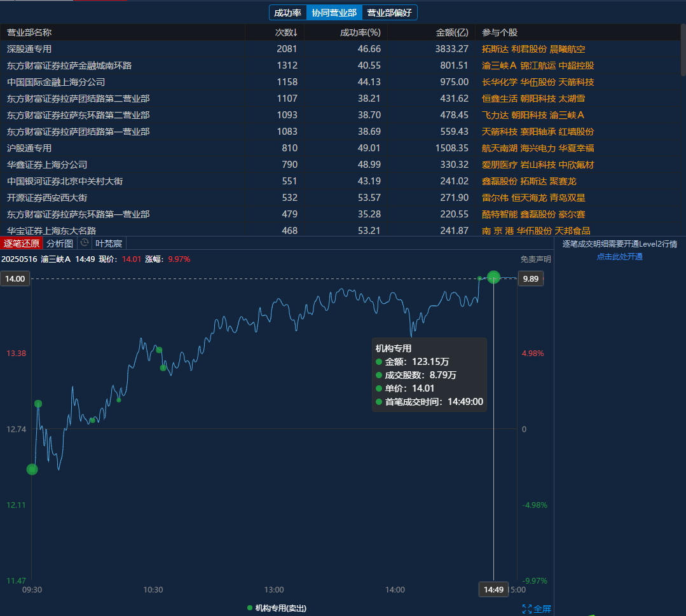686x616 pixels.
Task: Select row 深股通专用
Action: coord(340,49)
